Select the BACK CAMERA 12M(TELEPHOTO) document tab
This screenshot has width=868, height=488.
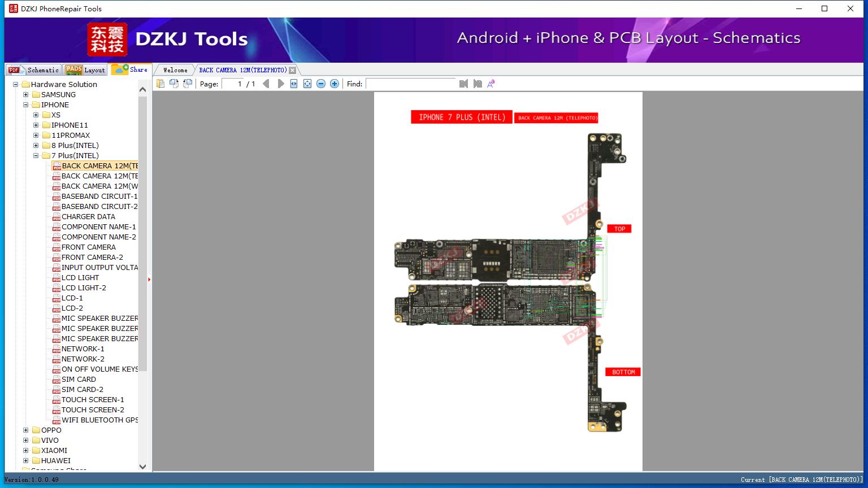tap(243, 70)
